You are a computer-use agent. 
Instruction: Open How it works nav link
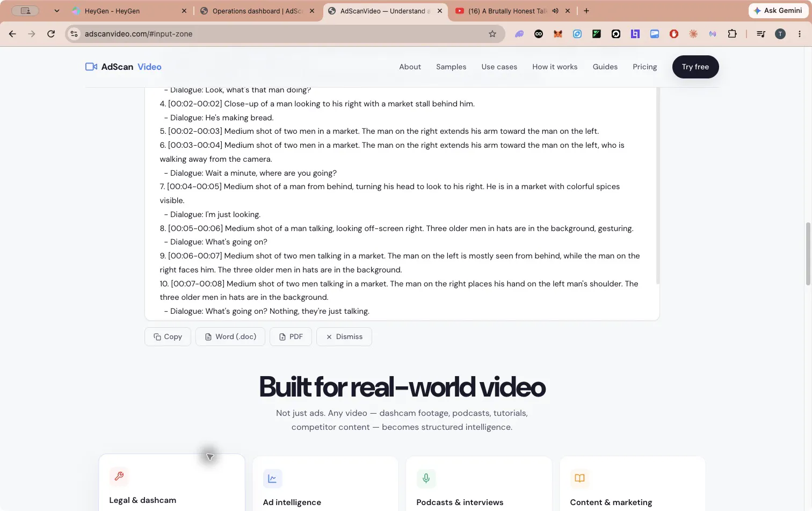coord(555,67)
